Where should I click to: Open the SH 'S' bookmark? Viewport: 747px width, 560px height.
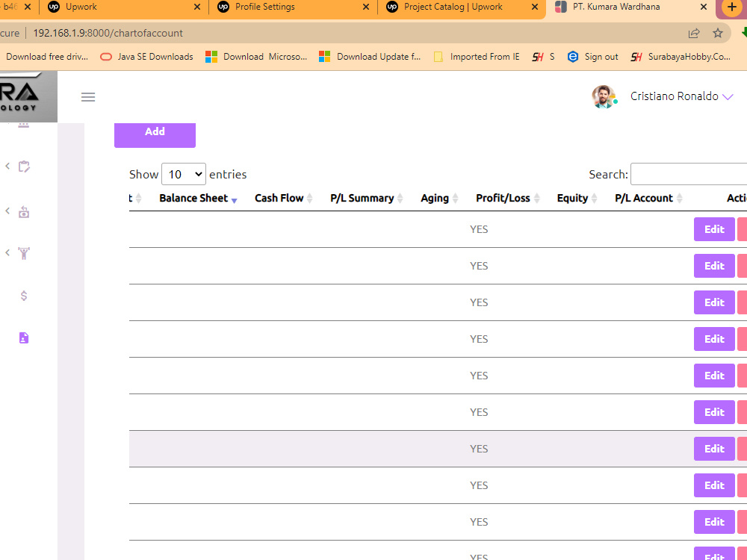pyautogui.click(x=544, y=57)
